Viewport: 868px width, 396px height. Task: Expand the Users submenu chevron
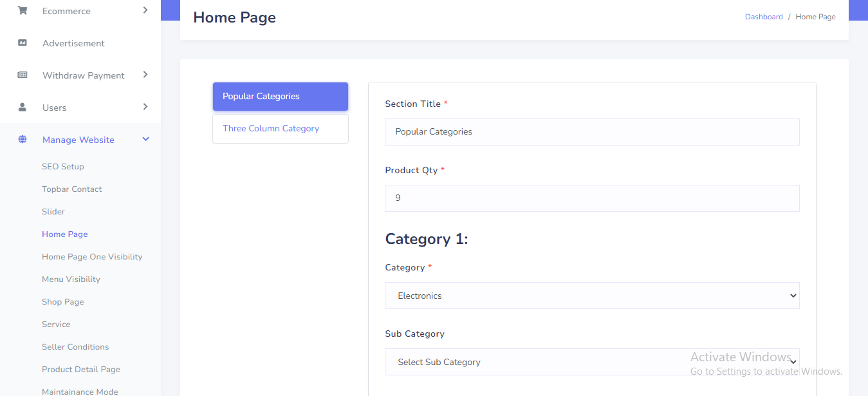coord(145,107)
